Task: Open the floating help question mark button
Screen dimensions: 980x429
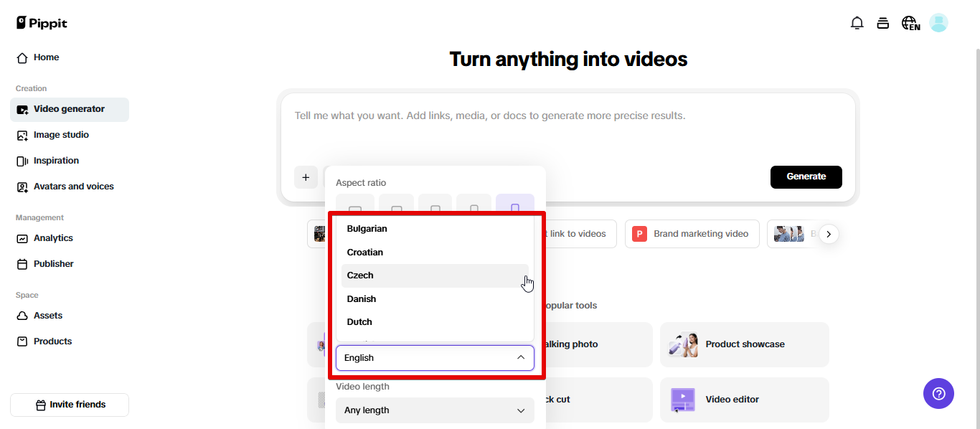Action: 938,393
